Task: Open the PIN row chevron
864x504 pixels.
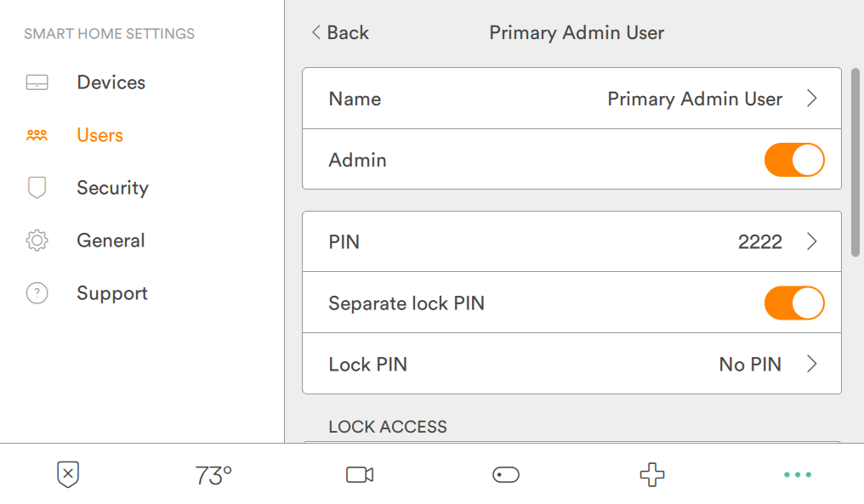Action: click(x=812, y=242)
